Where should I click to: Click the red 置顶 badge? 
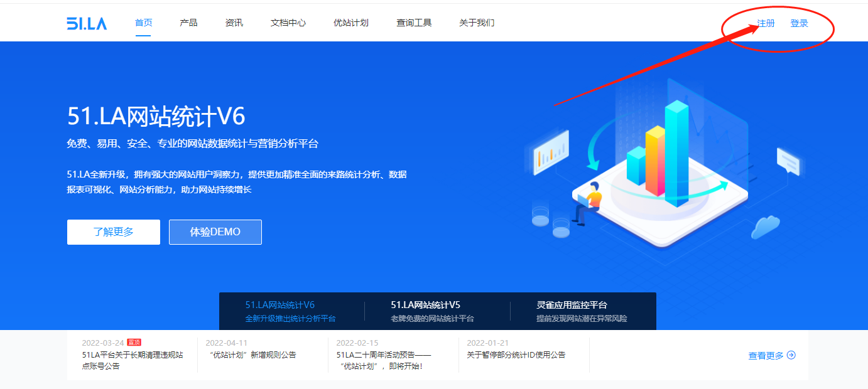click(134, 343)
